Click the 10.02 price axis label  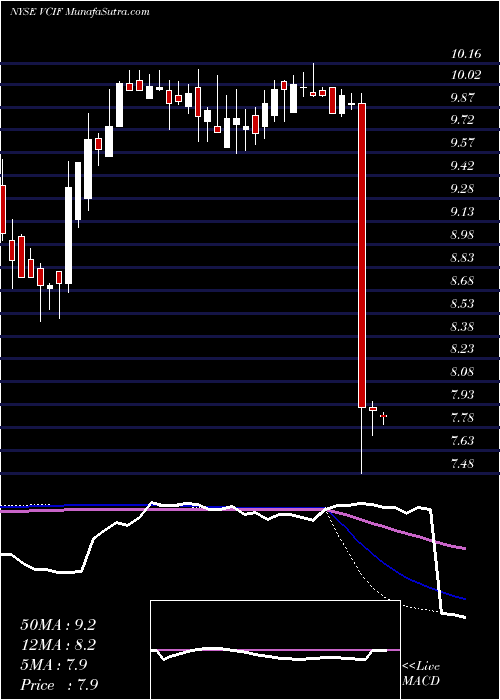(x=466, y=75)
